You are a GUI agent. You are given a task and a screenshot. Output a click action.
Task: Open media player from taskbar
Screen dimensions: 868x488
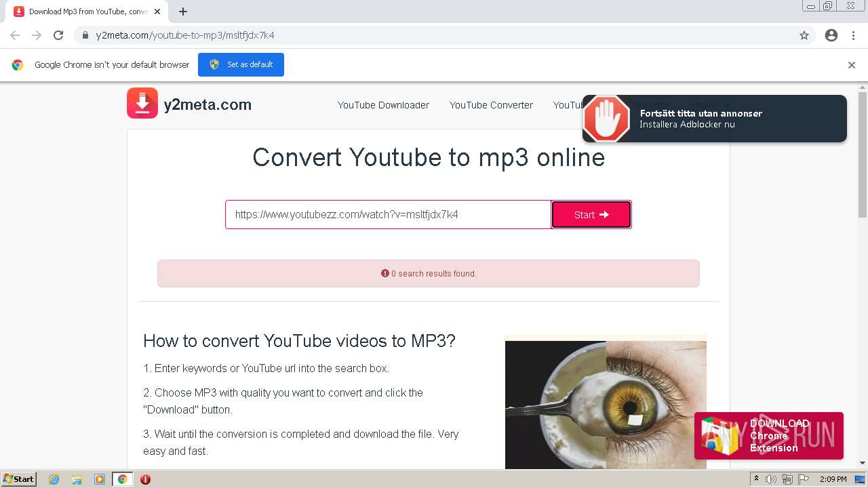point(100,479)
